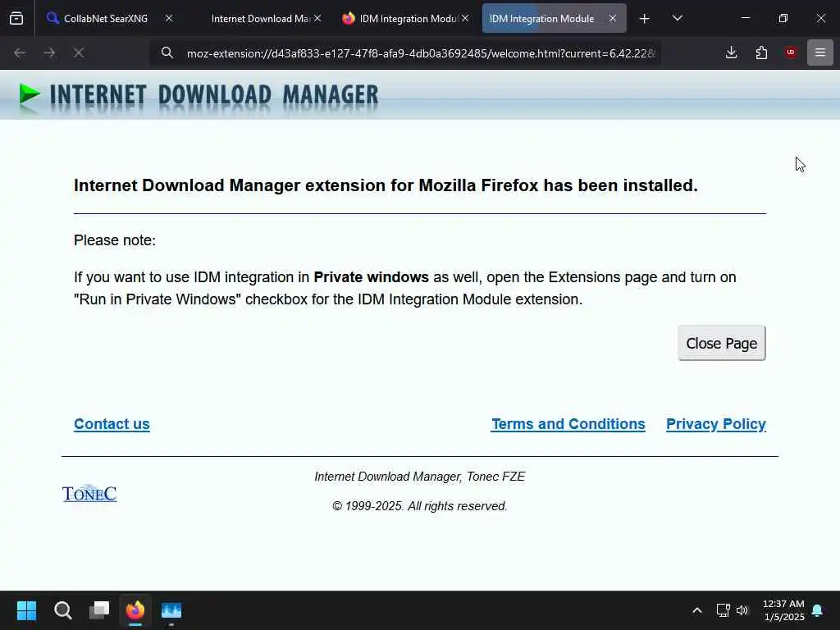Click the 'Internet Download Manager, Tonec FZE' footer text
The width and height of the screenshot is (840, 630).
419,477
